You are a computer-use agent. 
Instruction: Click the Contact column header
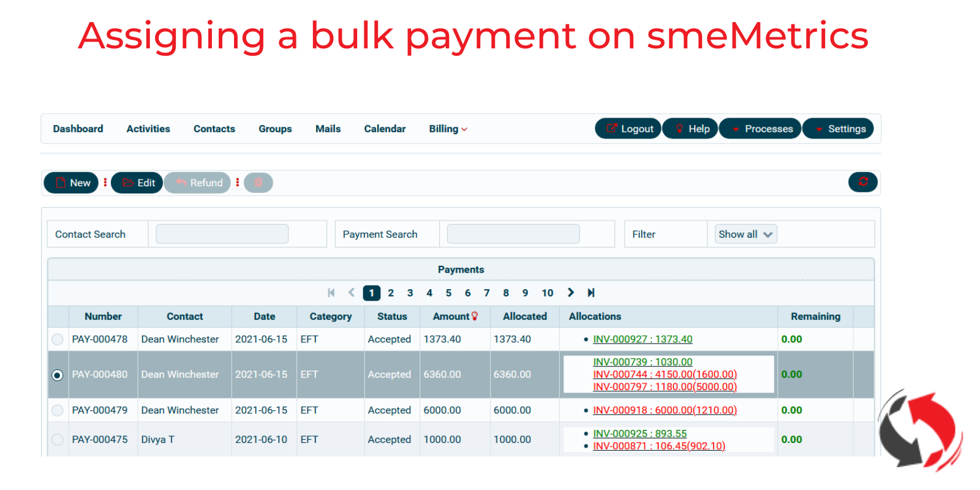tap(184, 316)
